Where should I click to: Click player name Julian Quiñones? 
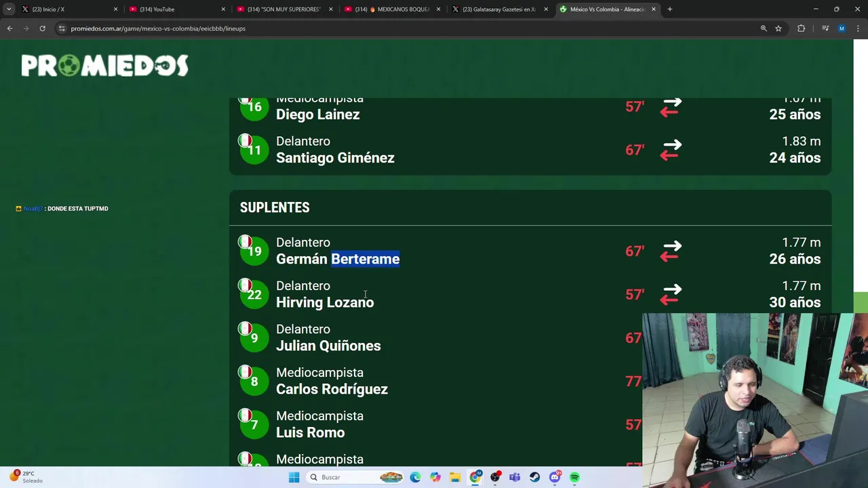click(328, 346)
